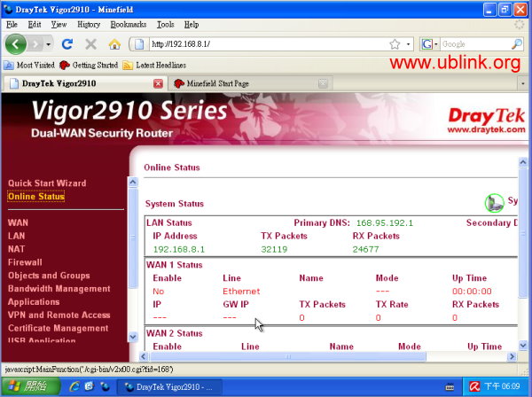This screenshot has width=532, height=397.
Task: Click the page icon in the address bar
Action: pos(139,44)
